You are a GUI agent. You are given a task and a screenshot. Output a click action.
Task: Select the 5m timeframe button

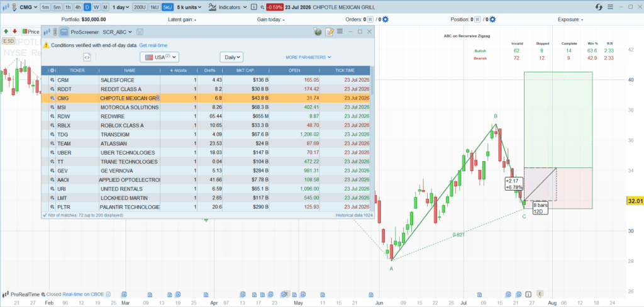[57, 8]
